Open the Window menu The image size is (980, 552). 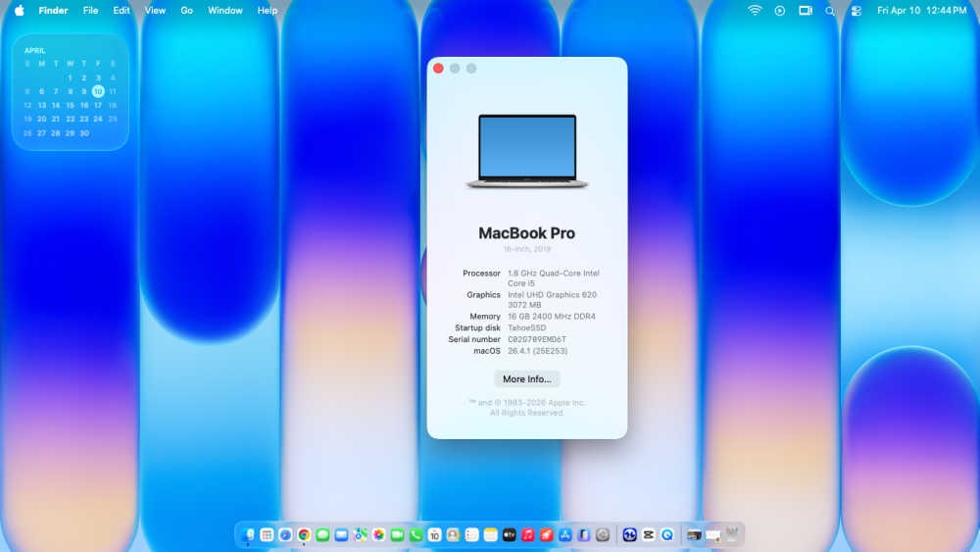(x=225, y=10)
